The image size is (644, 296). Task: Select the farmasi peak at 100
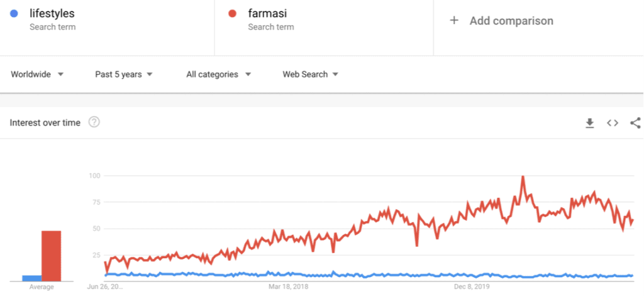click(523, 176)
